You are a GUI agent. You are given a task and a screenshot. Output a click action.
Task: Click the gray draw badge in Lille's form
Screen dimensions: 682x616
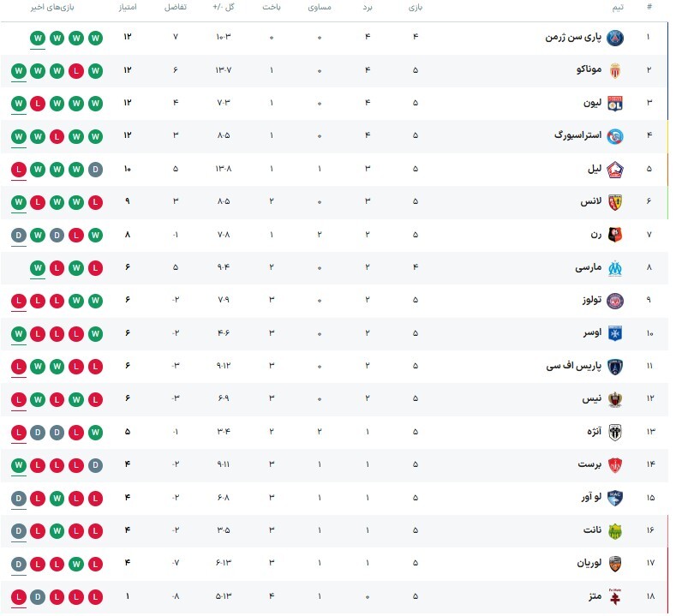[x=94, y=170]
